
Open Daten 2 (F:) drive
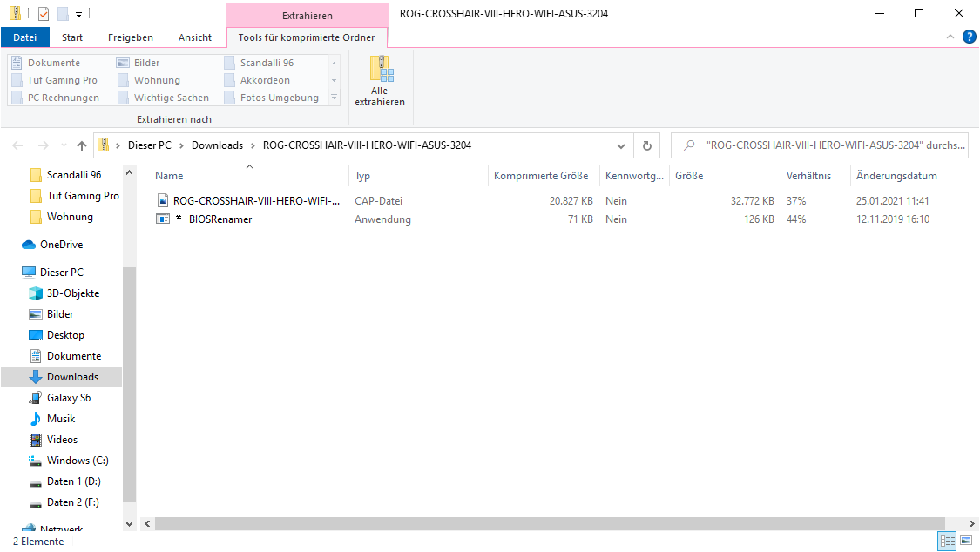pos(64,502)
